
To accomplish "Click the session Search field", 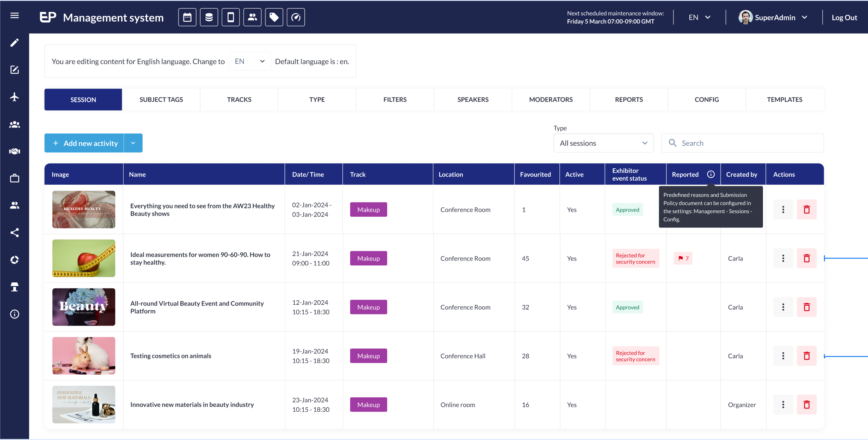I will pyautogui.click(x=742, y=143).
